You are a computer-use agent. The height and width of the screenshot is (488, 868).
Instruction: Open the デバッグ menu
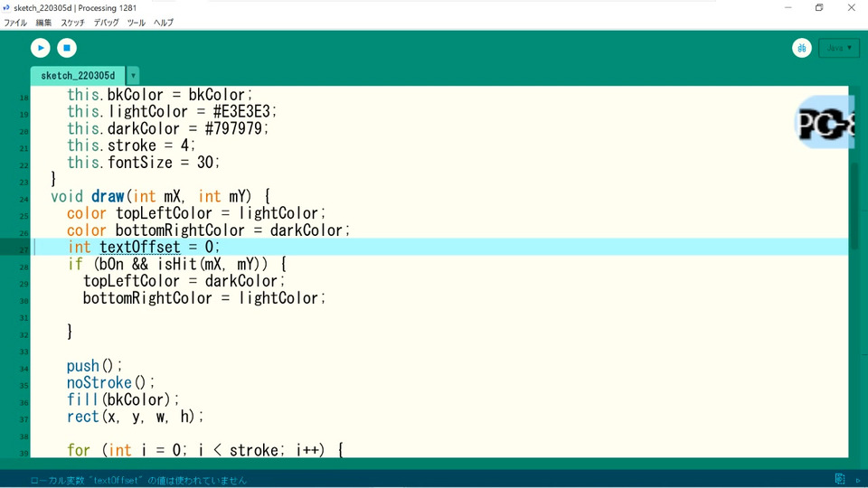106,23
